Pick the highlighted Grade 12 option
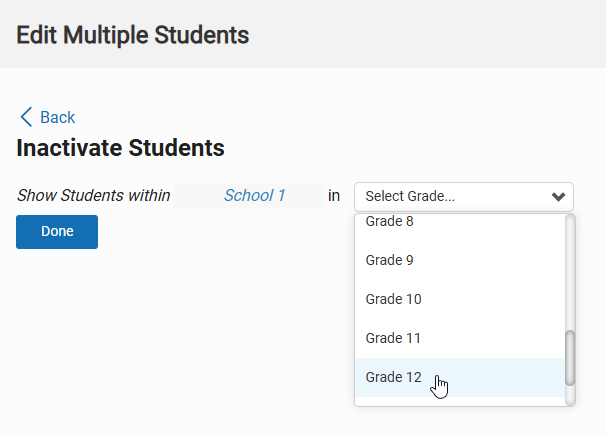This screenshot has width=606, height=435. tap(460, 377)
